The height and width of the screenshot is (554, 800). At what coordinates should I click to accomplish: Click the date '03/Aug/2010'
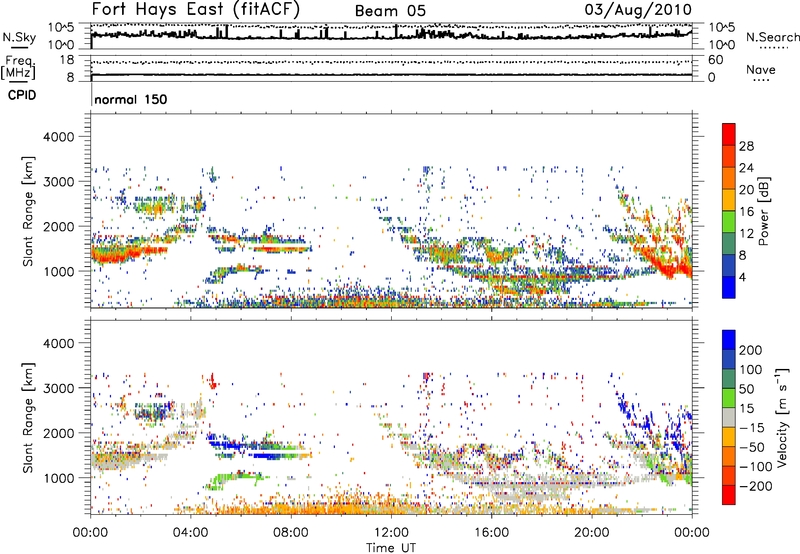[638, 9]
